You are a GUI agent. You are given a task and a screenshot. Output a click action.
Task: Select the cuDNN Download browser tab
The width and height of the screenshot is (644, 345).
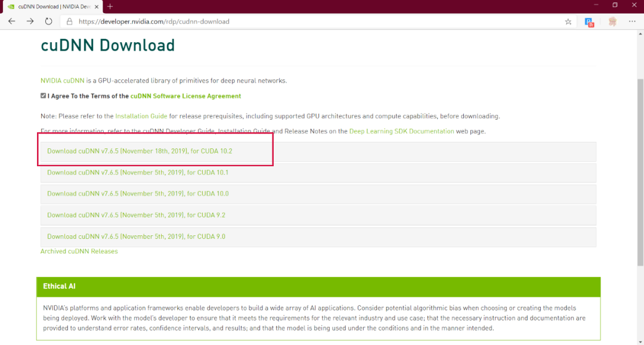click(x=54, y=7)
